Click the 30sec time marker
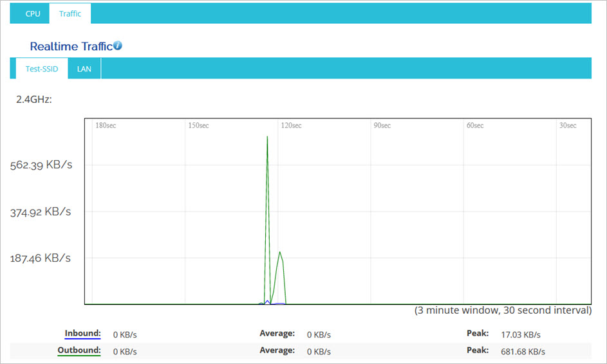Screen dimensions: 607x364 (x=568, y=125)
